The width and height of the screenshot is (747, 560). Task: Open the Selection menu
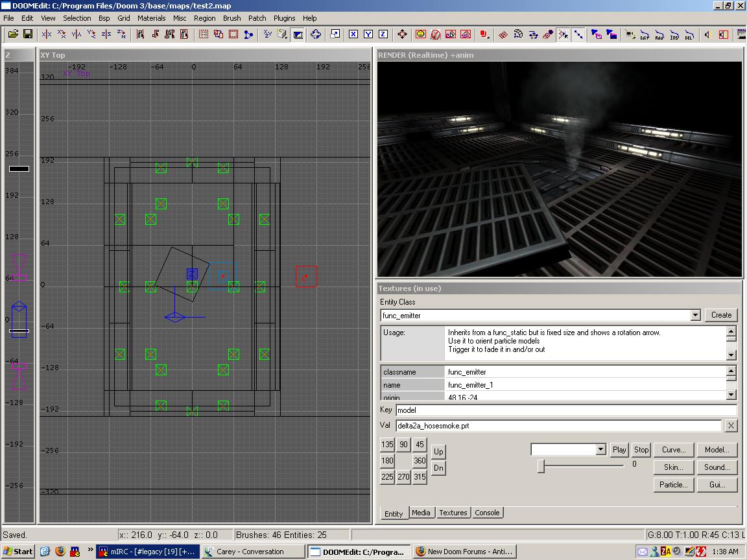pos(77,18)
